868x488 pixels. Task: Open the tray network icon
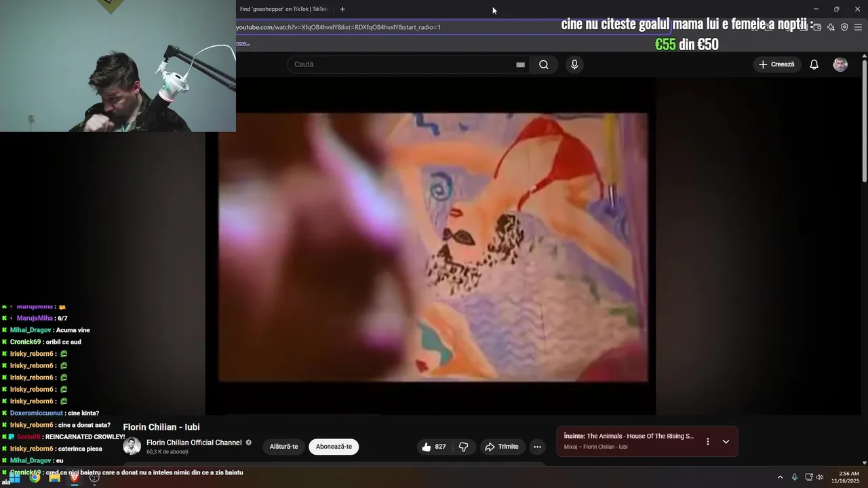[x=809, y=477]
